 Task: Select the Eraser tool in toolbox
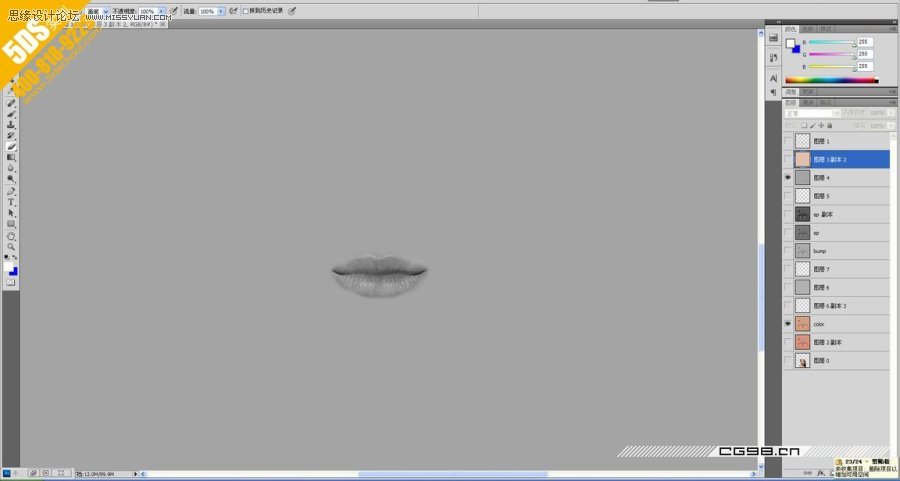[x=12, y=147]
